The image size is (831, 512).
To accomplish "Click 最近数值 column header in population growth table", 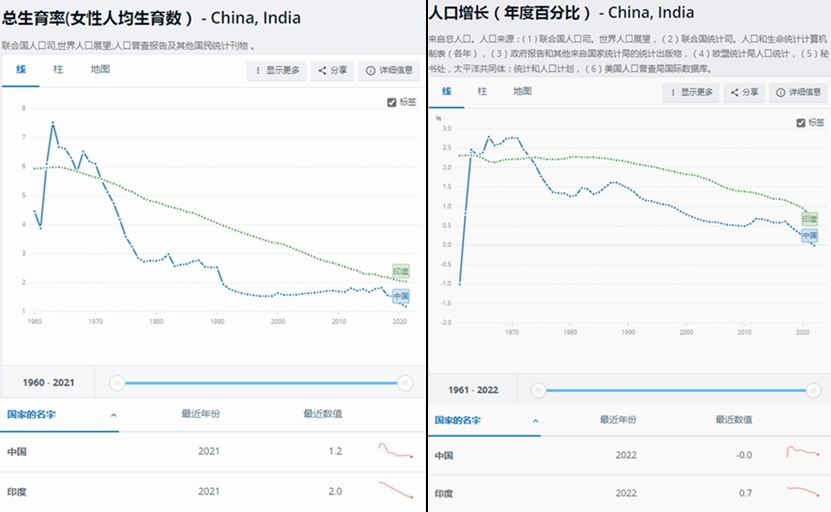I will click(733, 419).
